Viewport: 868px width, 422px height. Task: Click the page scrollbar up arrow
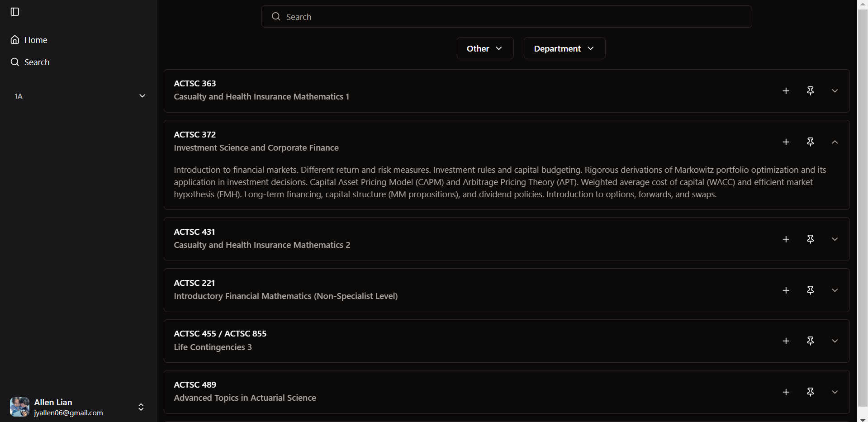(x=863, y=4)
